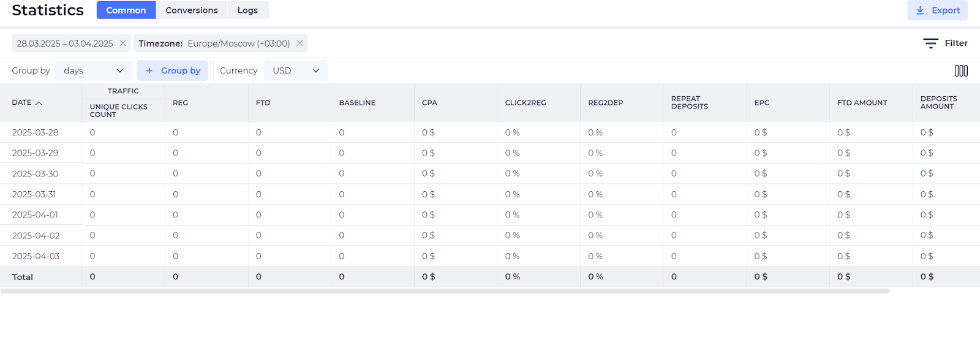Screen dimensions: 980x345
Task: Click the 28.03.2025 – 03.04.2025 date range
Action: [65, 44]
